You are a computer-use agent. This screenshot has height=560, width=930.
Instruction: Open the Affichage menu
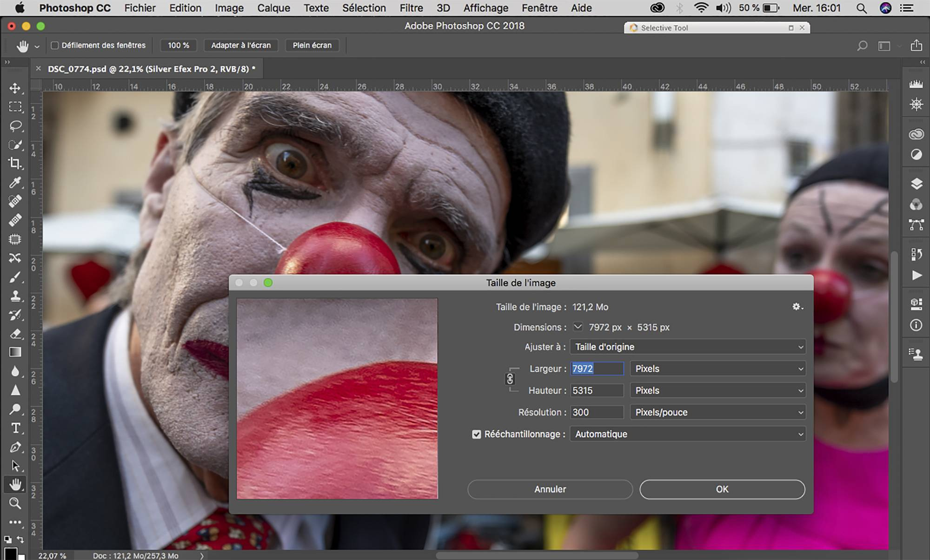tap(485, 8)
